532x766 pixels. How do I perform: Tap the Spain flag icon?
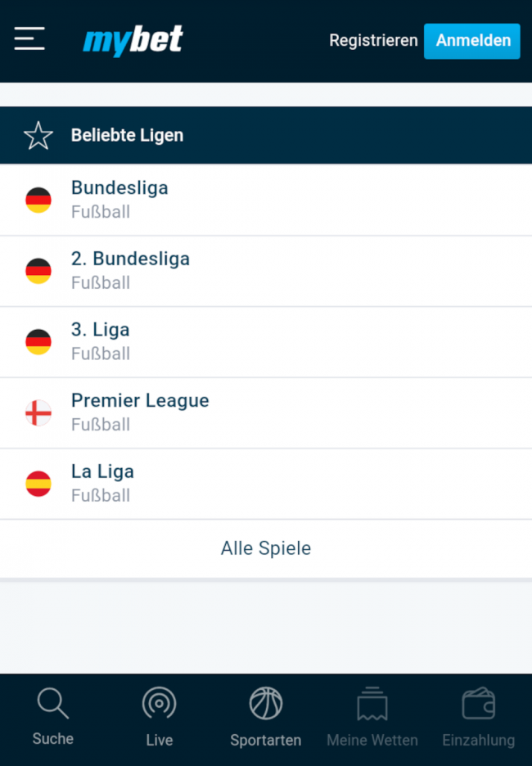(38, 484)
